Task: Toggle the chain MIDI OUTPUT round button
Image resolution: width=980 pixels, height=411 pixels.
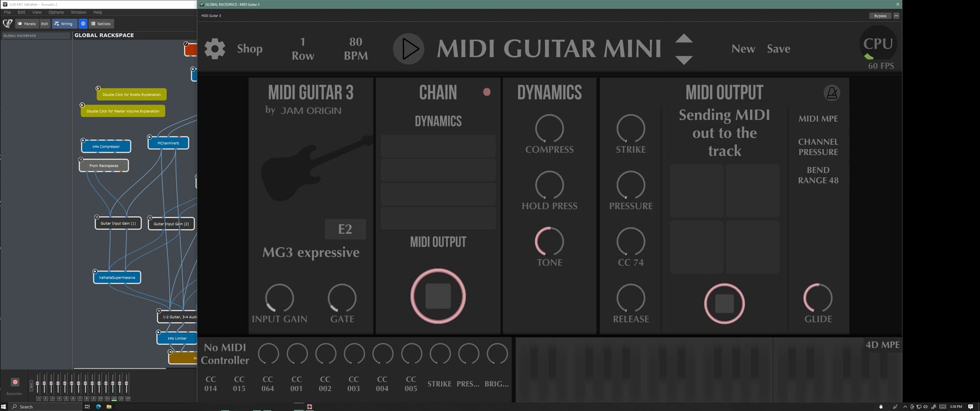Action: 438,296
